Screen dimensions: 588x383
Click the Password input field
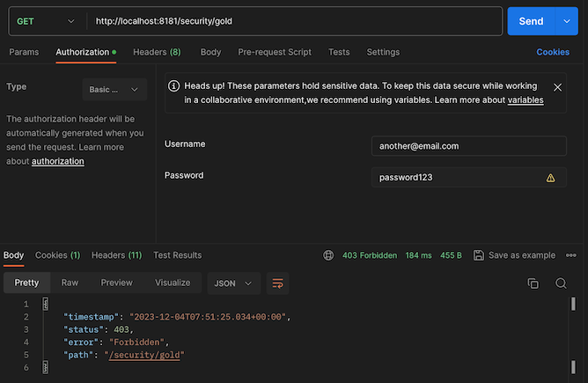coord(469,178)
